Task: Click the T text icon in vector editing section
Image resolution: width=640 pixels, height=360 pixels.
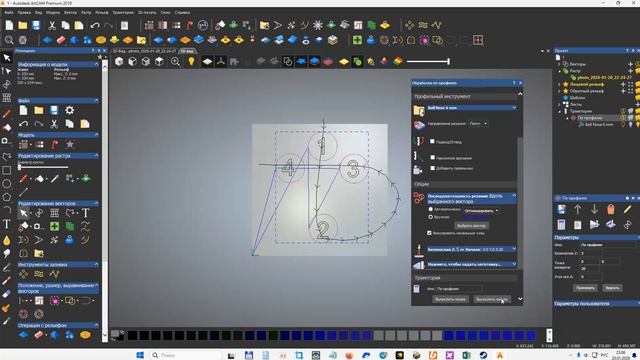Action: coord(85,213)
